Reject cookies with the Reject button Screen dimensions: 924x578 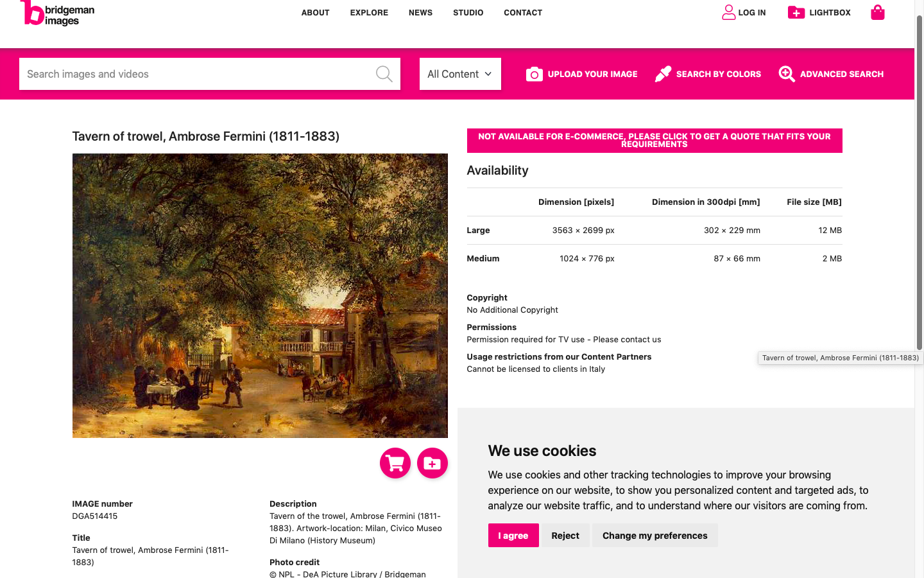(565, 536)
